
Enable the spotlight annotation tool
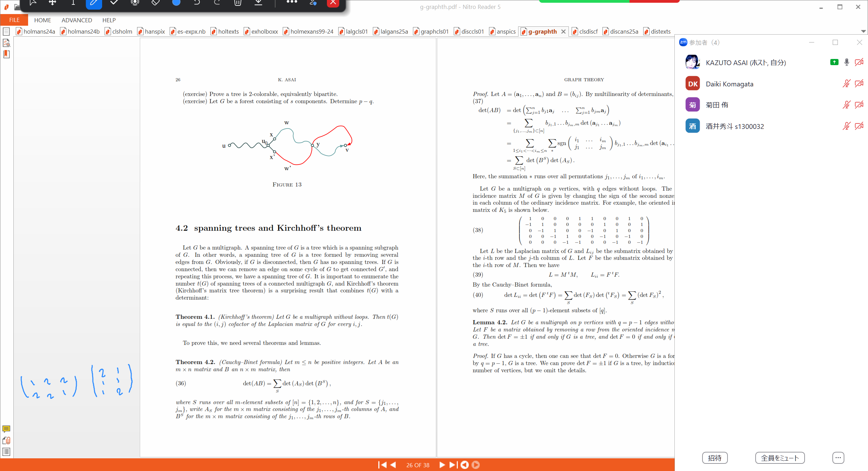click(135, 3)
